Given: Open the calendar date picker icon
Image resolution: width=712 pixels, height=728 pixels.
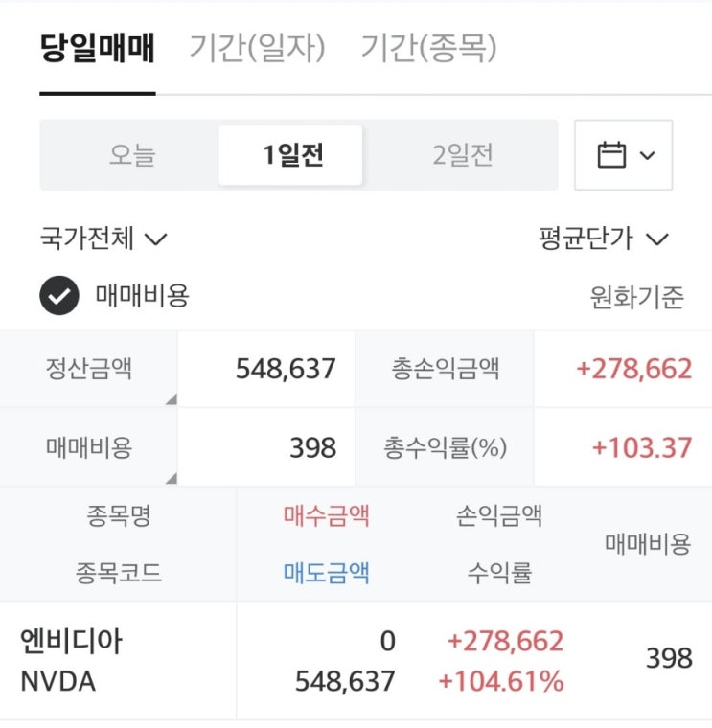Looking at the screenshot, I should 610,155.
